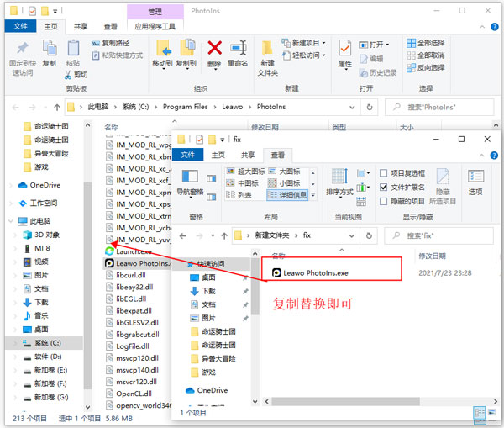Click Invert selection in the ribbon
This screenshot has width=504, height=428.
pos(426,67)
